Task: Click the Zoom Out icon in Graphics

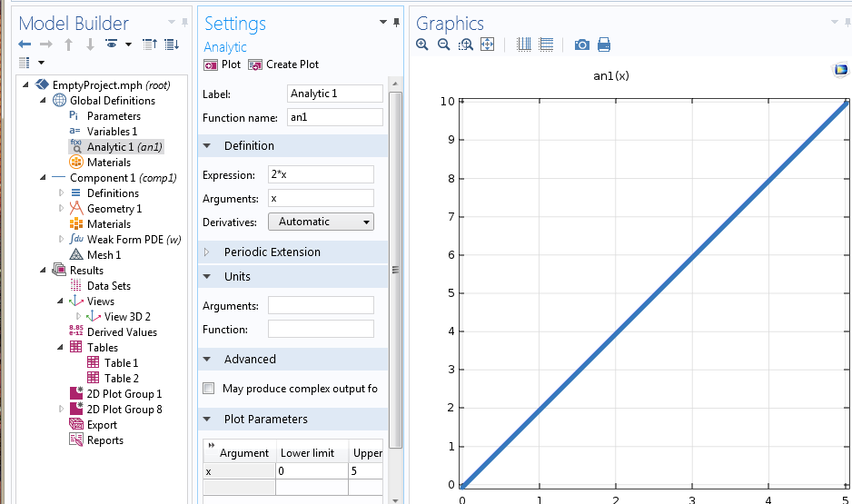Action: [x=444, y=44]
